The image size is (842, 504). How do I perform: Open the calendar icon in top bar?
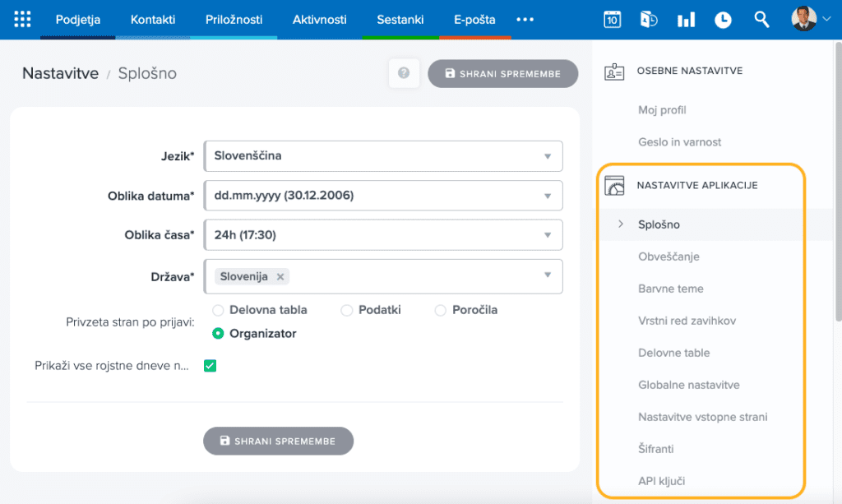(612, 20)
